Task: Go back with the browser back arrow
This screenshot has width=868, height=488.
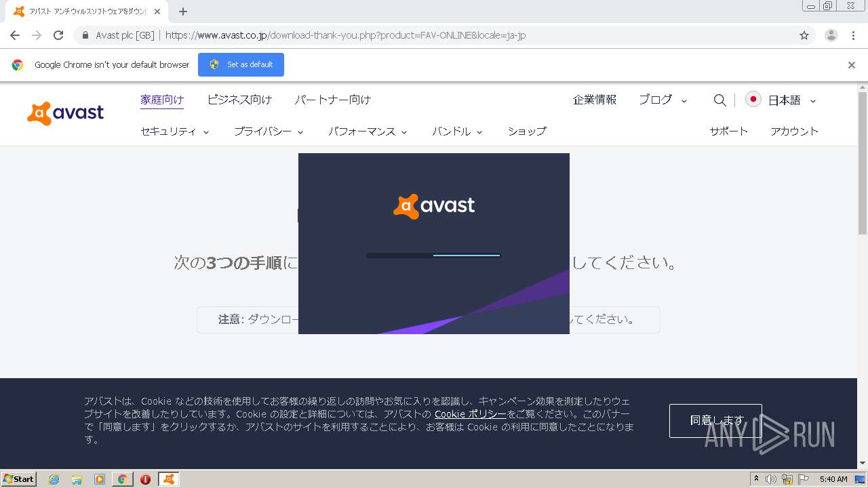Action: [x=15, y=35]
